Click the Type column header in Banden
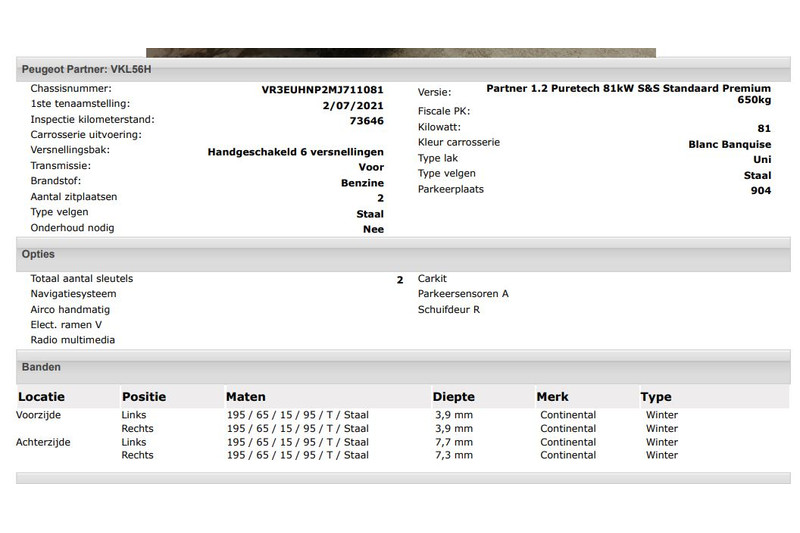 pos(656,397)
